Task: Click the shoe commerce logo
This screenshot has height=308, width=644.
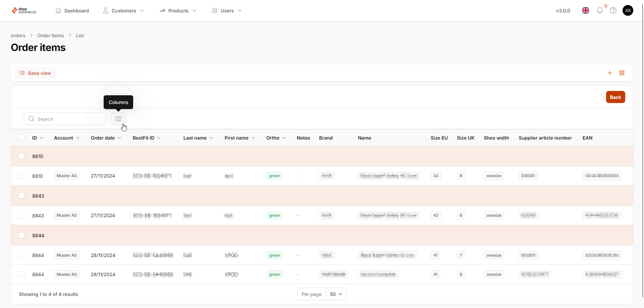Action: click(24, 11)
